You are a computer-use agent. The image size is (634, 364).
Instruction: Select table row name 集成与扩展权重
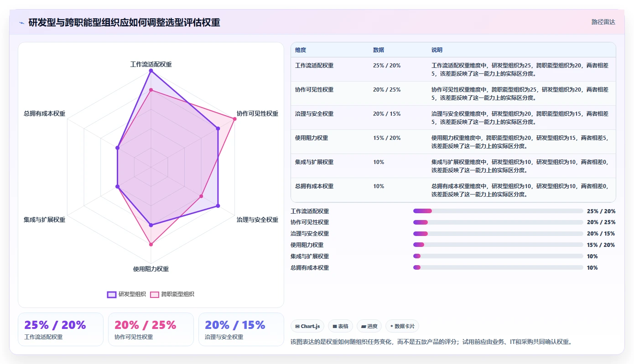tap(314, 162)
